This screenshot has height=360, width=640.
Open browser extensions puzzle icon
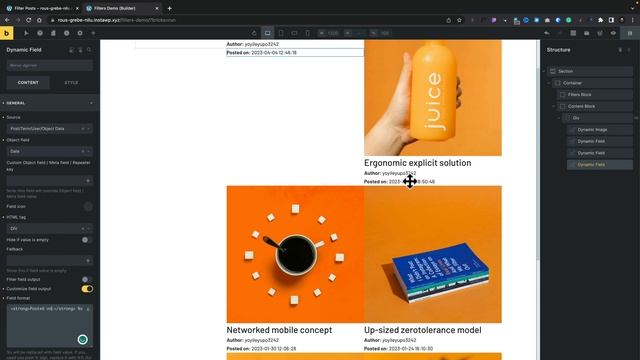tap(600, 20)
